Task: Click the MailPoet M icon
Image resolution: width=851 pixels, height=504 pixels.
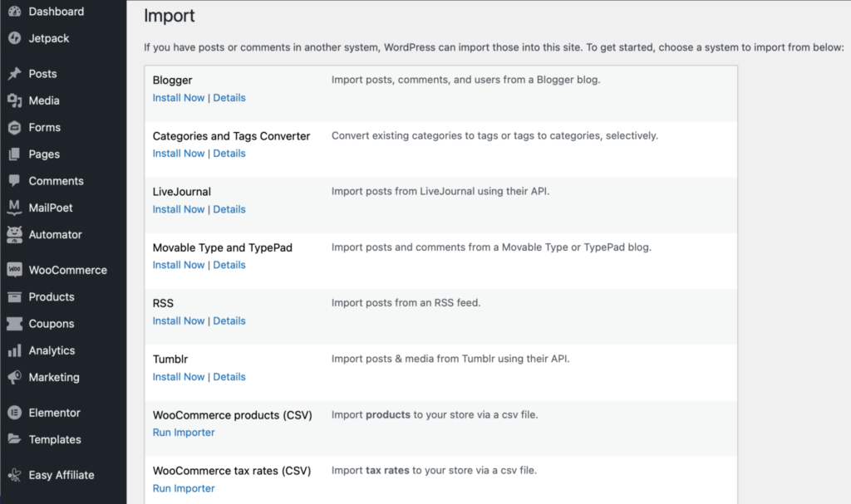Action: [15, 208]
